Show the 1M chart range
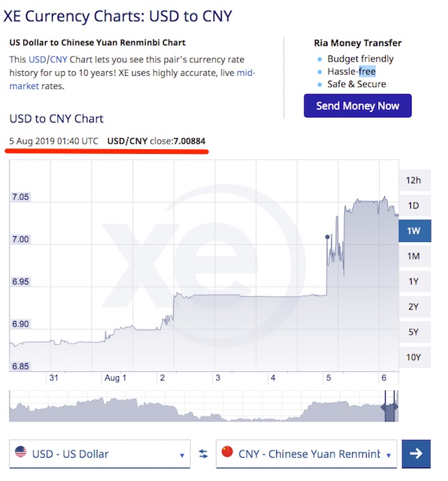The height and width of the screenshot is (481, 448). tap(414, 256)
